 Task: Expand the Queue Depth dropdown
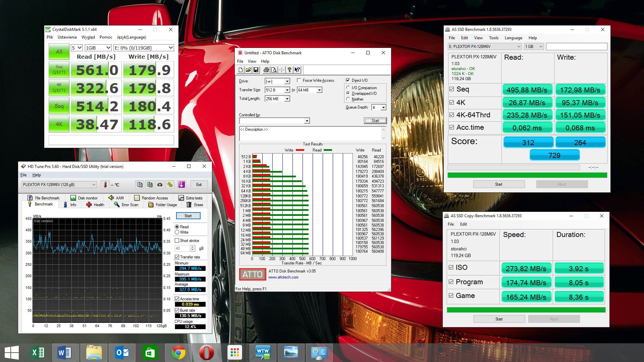coord(383,107)
